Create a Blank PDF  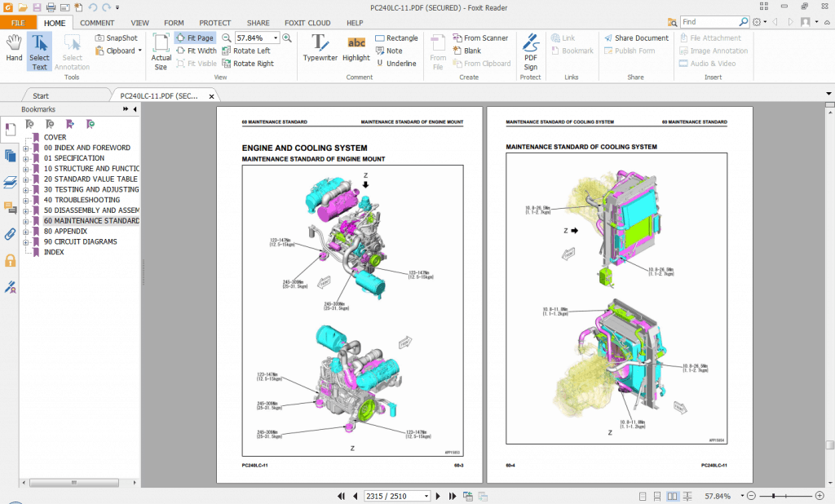click(x=467, y=51)
